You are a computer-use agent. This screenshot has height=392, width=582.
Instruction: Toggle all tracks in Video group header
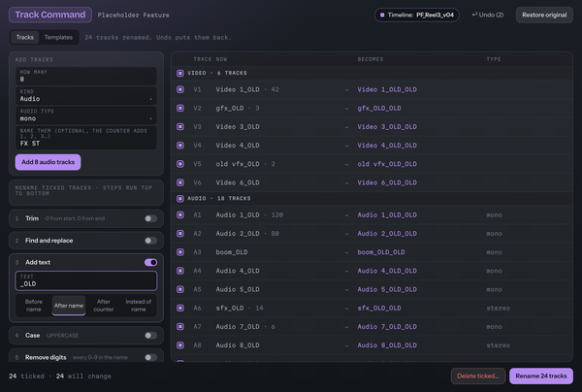click(x=180, y=73)
